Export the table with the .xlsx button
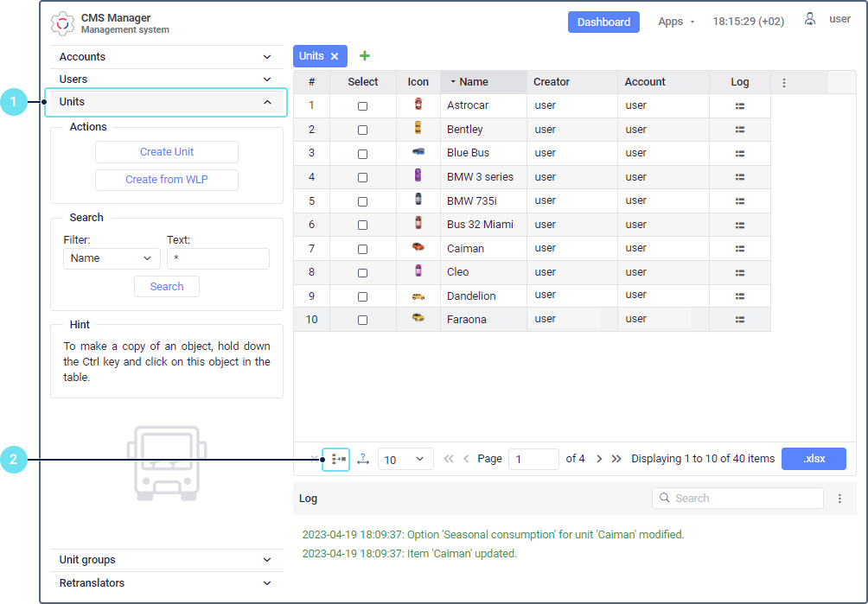The width and height of the screenshot is (868, 604). coord(814,459)
